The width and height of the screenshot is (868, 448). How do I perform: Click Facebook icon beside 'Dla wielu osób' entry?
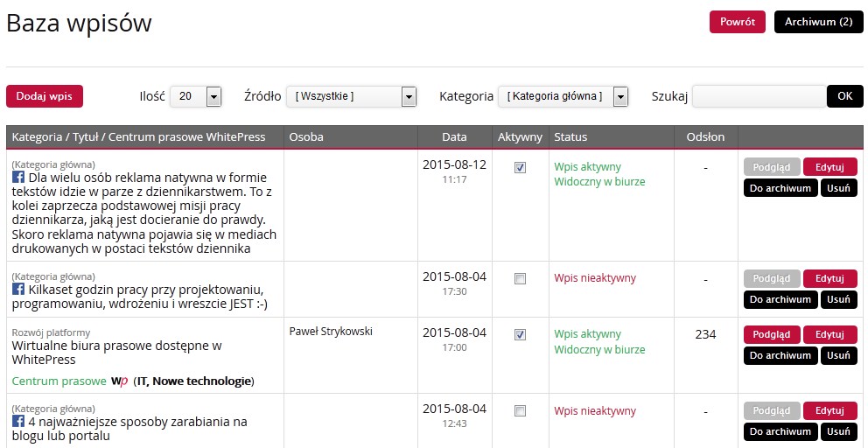(17, 177)
